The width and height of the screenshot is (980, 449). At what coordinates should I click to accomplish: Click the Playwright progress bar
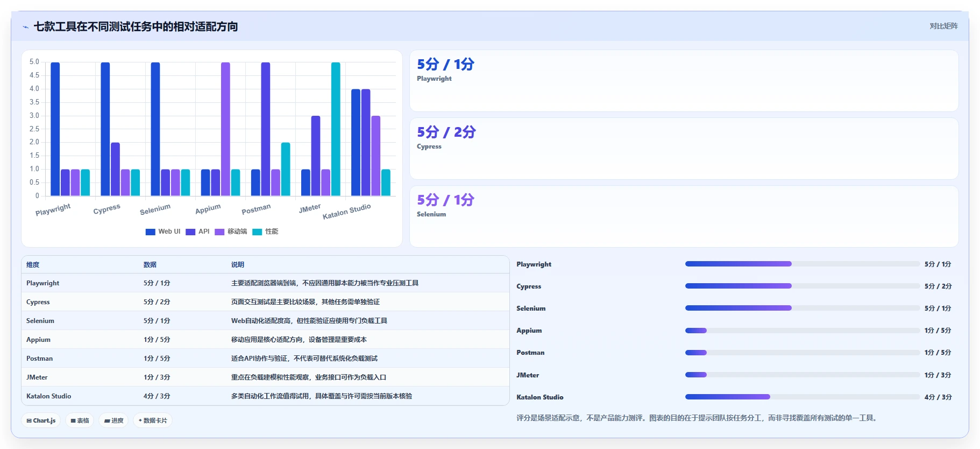802,264
